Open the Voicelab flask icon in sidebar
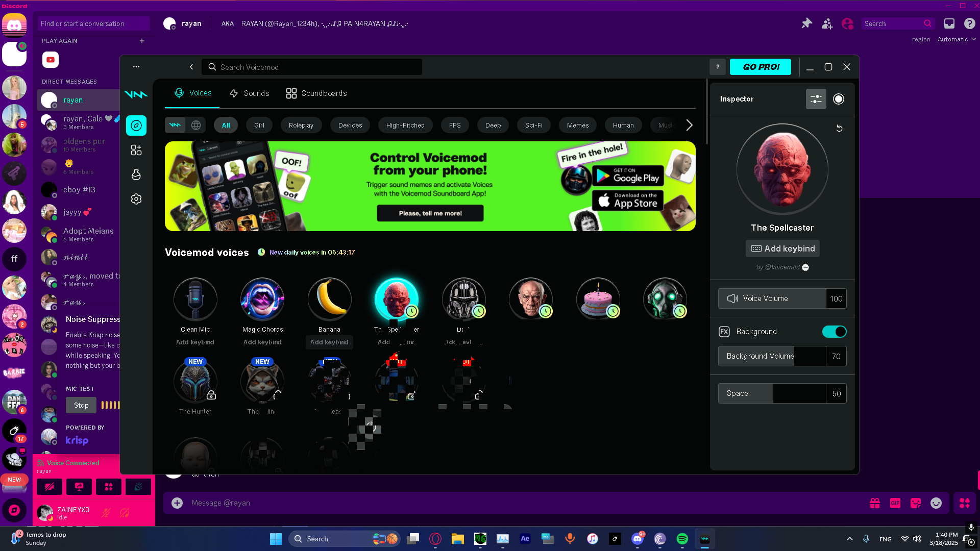980x551 pixels. click(136, 174)
